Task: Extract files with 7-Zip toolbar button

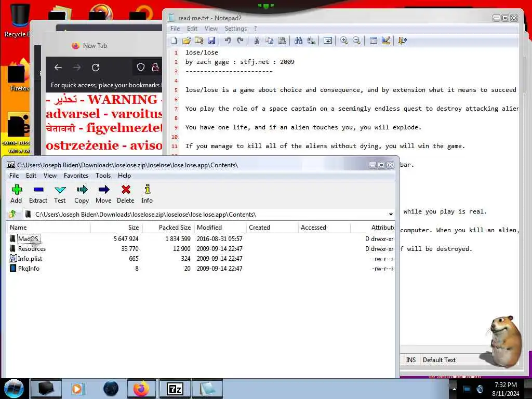Action: 38,194
